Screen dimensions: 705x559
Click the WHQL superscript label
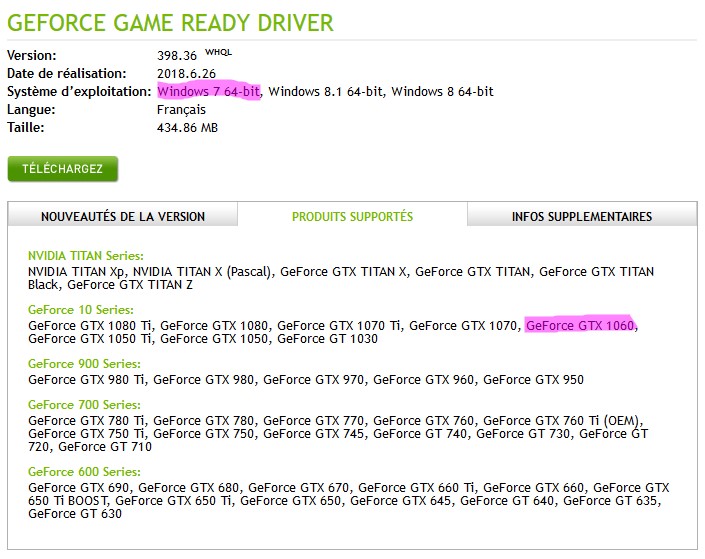click(219, 52)
